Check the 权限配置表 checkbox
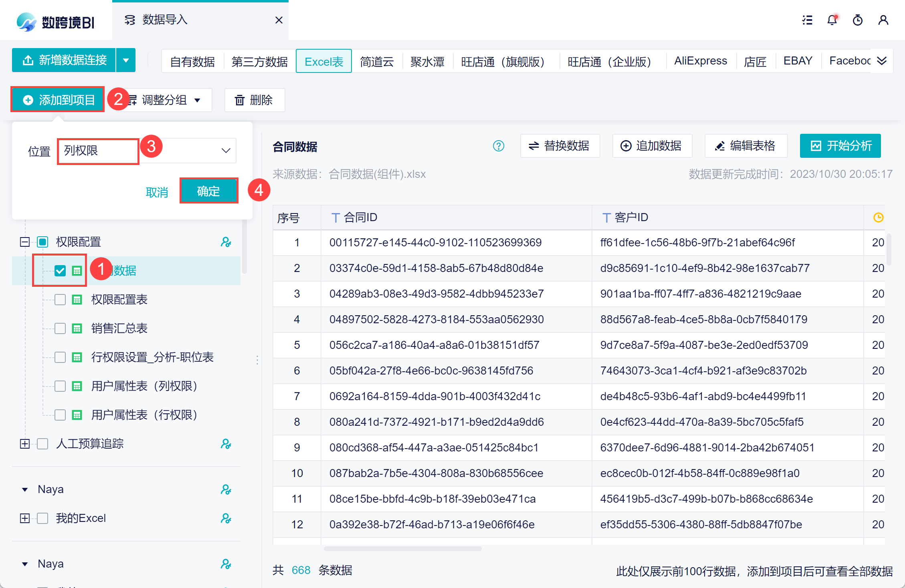905x588 pixels. [x=60, y=300]
